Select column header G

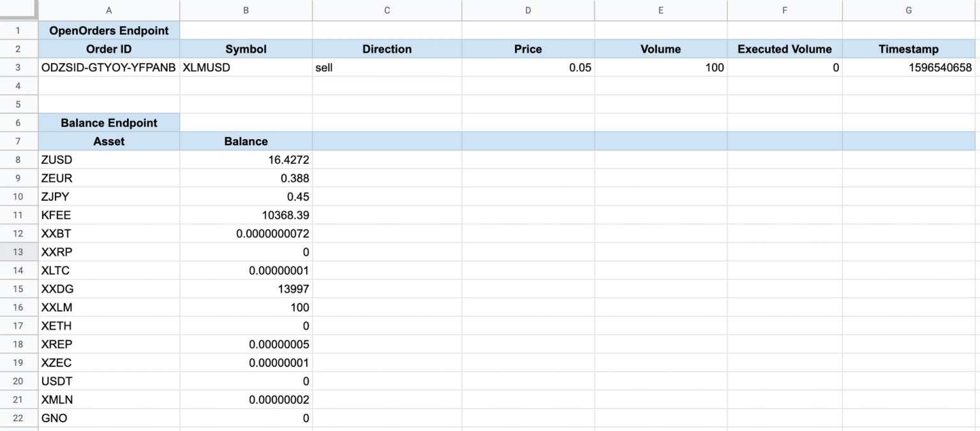click(909, 10)
